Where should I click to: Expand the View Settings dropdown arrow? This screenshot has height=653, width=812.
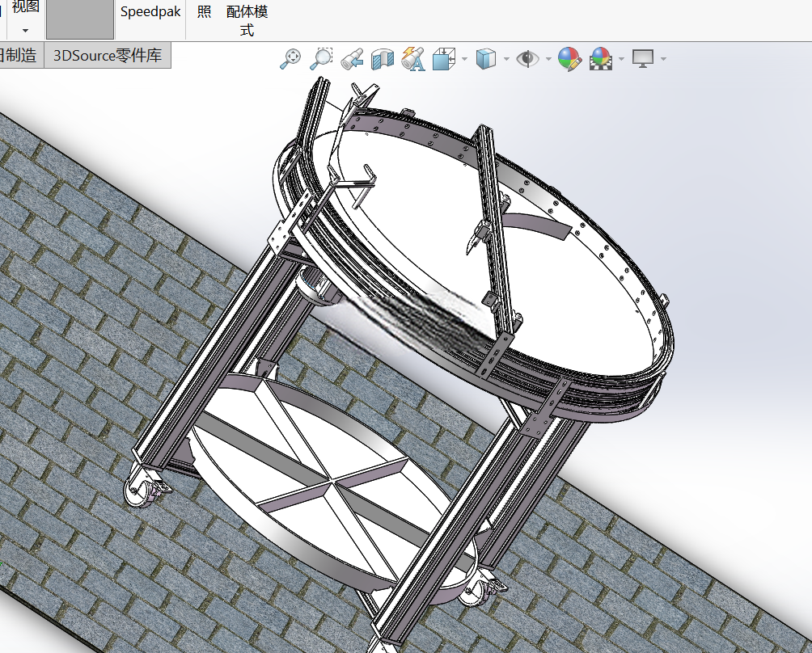663,59
